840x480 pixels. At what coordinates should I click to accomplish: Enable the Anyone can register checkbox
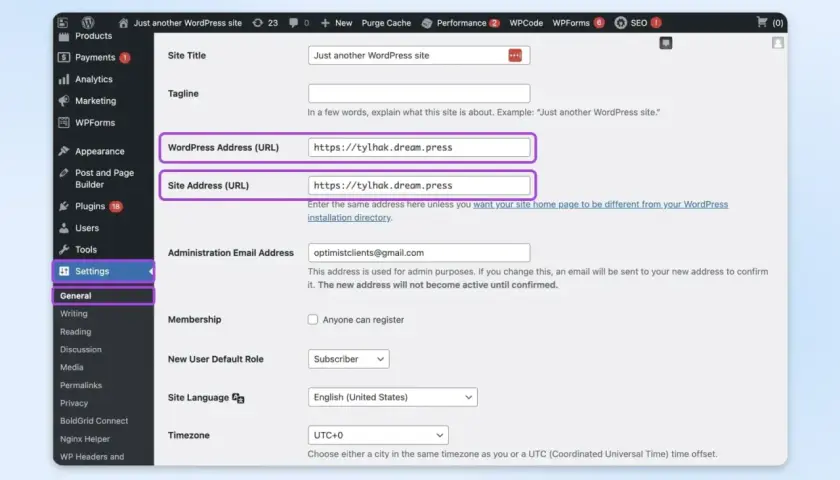(313, 319)
